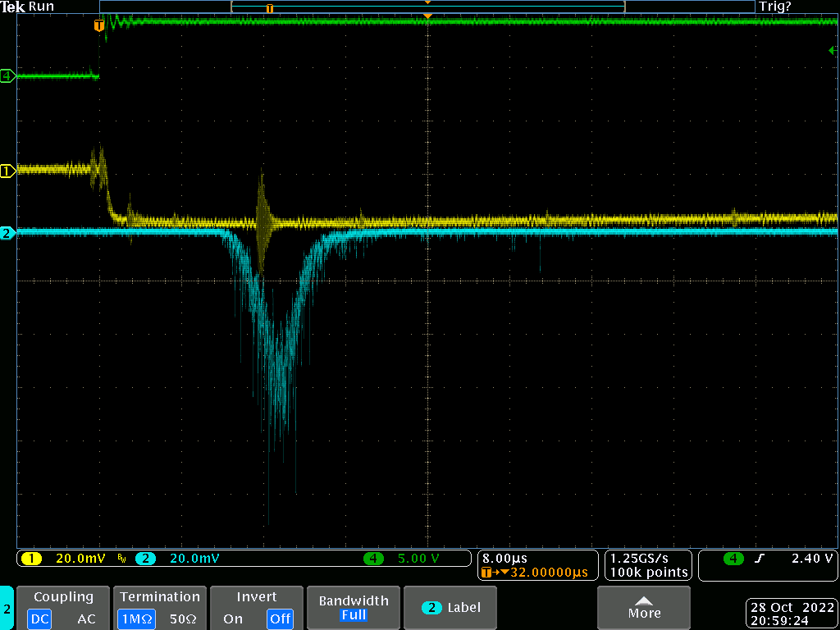840x630 pixels.
Task: Select the 8.00µs horizontal scale readout
Action: pos(504,558)
